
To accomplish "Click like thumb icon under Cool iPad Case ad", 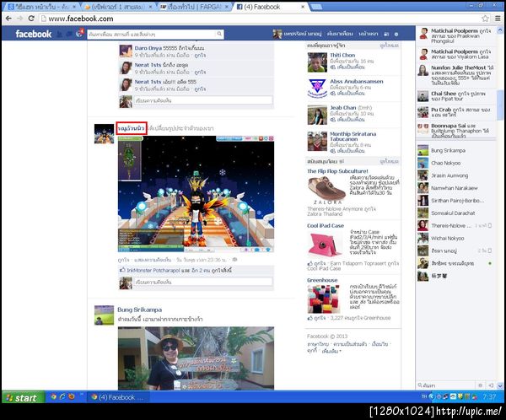I will coord(310,263).
